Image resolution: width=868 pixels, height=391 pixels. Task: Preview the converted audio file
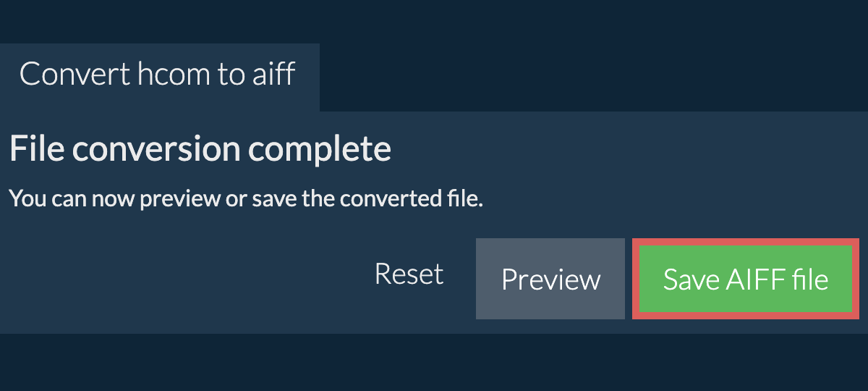point(550,279)
